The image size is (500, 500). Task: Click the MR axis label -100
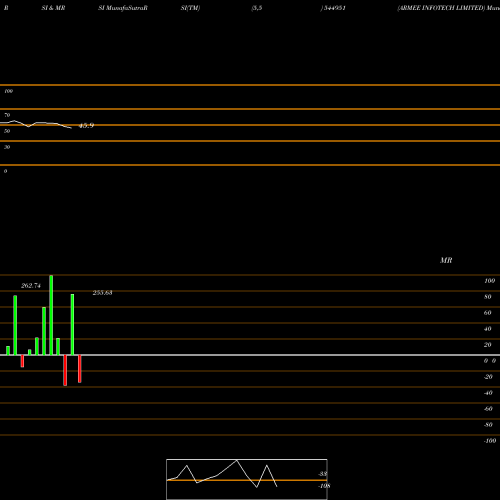tap(490, 441)
